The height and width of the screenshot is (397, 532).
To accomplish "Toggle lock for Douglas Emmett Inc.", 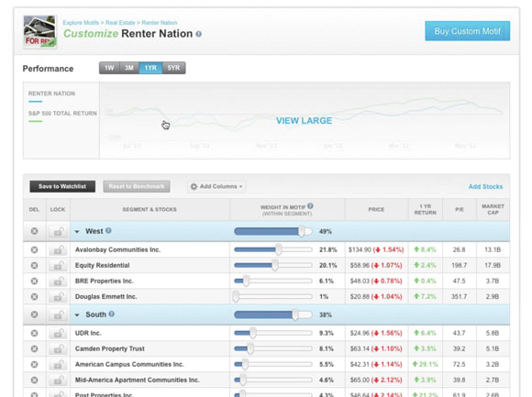I will coord(58,297).
